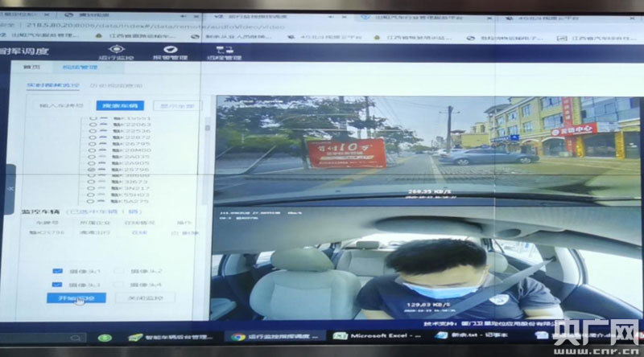
Task: Uncheck the 摄像头3 camera checkbox
Action: tap(57, 285)
